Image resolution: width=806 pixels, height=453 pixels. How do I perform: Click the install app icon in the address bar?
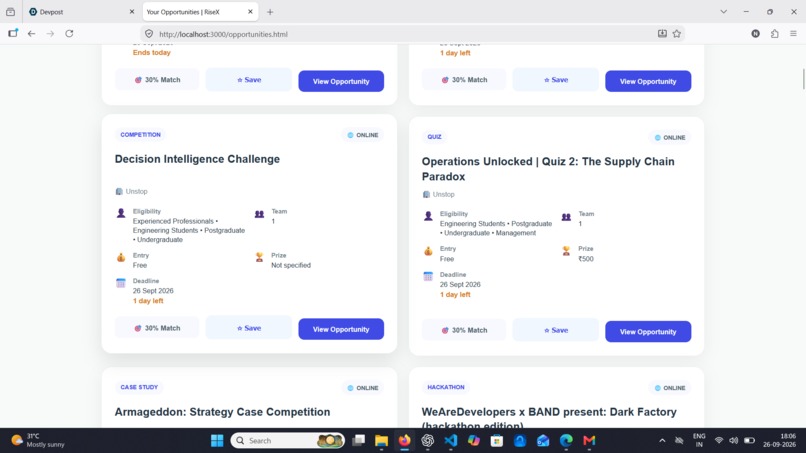click(662, 34)
